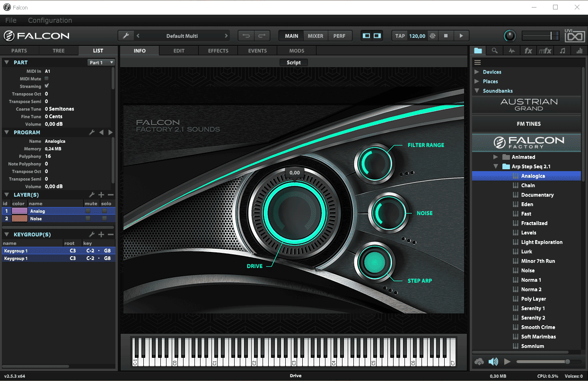The height and width of the screenshot is (381, 588).
Task: Switch to the EFFECTS tab
Action: (218, 51)
